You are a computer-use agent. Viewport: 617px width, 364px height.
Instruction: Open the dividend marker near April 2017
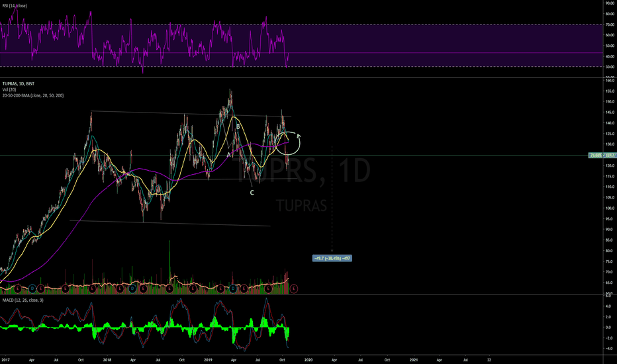(32, 289)
